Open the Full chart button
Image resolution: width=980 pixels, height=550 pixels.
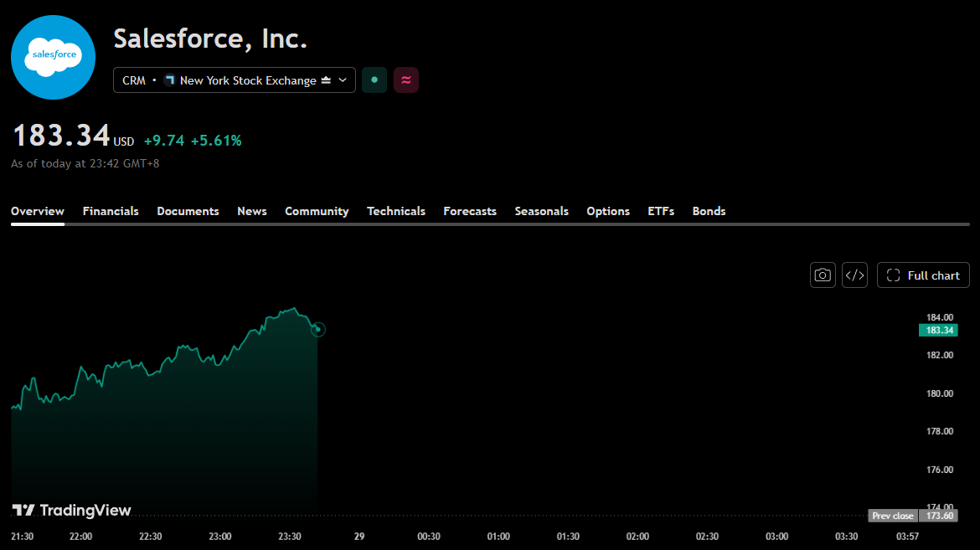point(923,275)
